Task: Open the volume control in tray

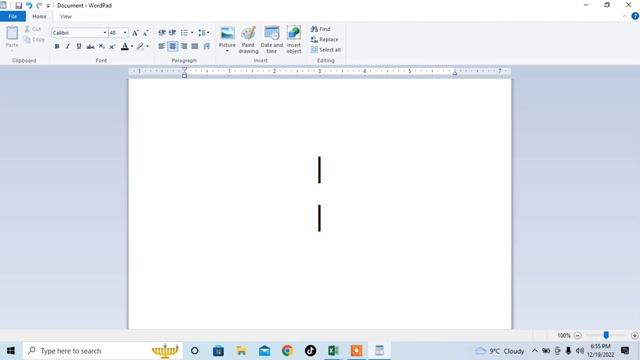Action: pyautogui.click(x=580, y=351)
